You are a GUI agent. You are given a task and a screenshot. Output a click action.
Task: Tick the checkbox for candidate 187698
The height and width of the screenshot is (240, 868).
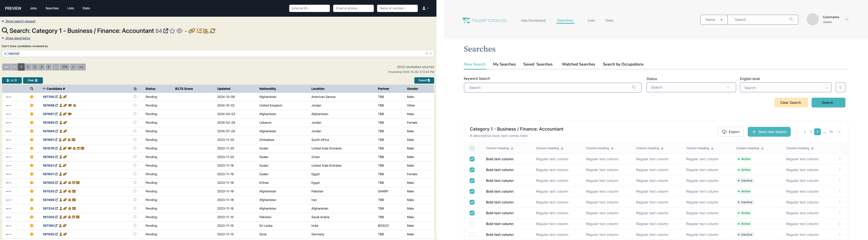pos(135,105)
